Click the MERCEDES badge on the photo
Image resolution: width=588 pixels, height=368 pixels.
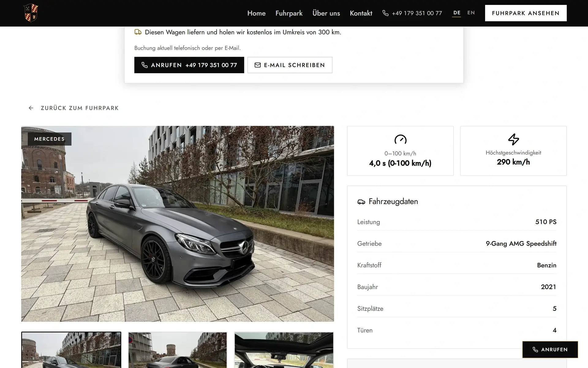pos(50,139)
